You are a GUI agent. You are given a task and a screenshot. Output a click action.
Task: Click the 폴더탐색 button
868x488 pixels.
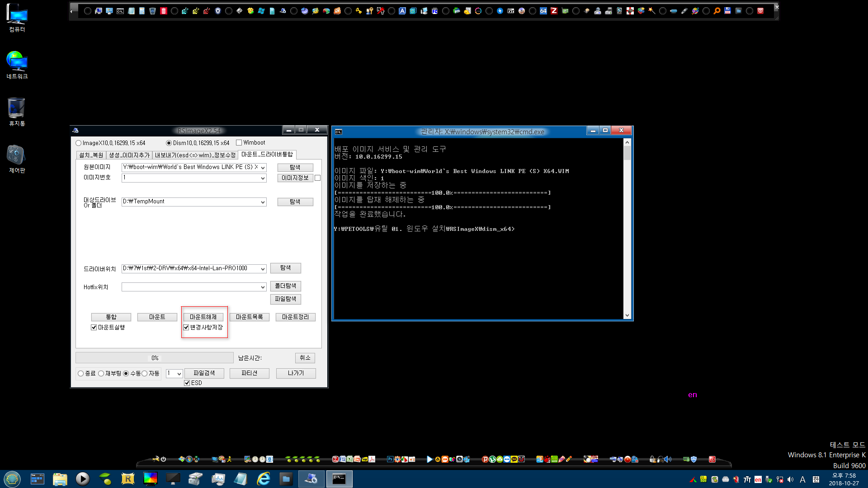[286, 286]
